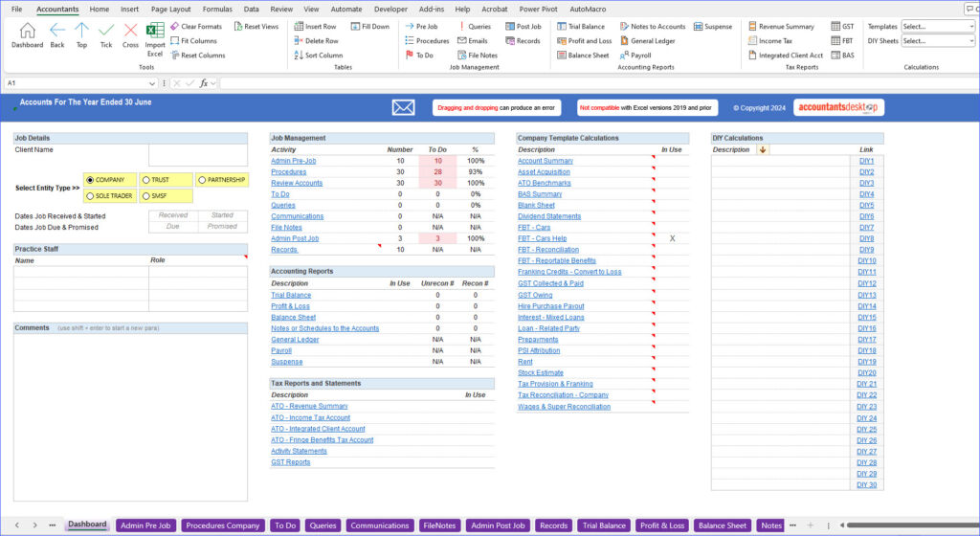Select the COMPANY entity type radio button
The width and height of the screenshot is (980, 536).
click(x=90, y=180)
